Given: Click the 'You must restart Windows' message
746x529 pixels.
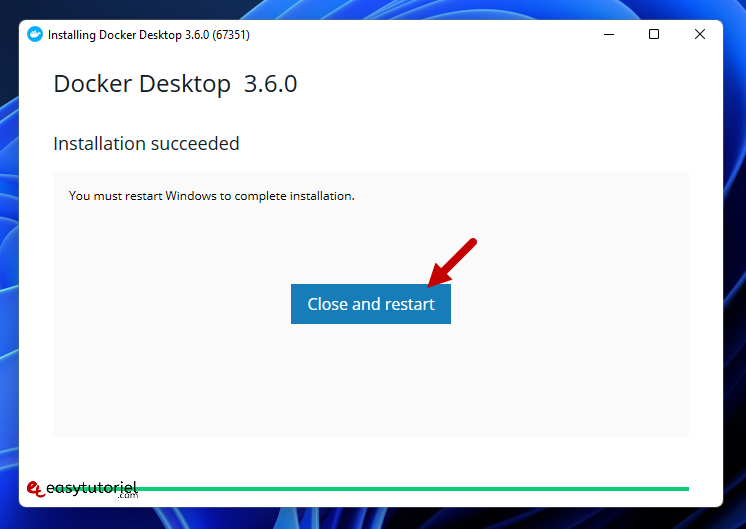Looking at the screenshot, I should click(212, 196).
